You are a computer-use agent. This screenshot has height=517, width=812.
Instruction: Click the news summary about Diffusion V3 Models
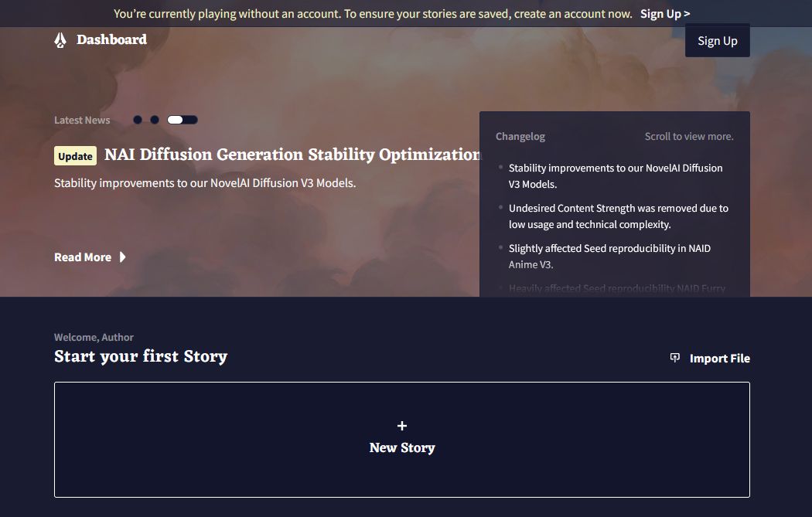click(205, 183)
